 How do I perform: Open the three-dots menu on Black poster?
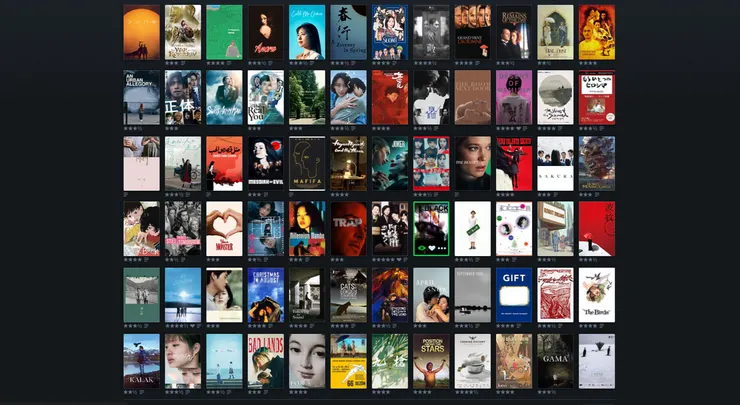click(441, 248)
